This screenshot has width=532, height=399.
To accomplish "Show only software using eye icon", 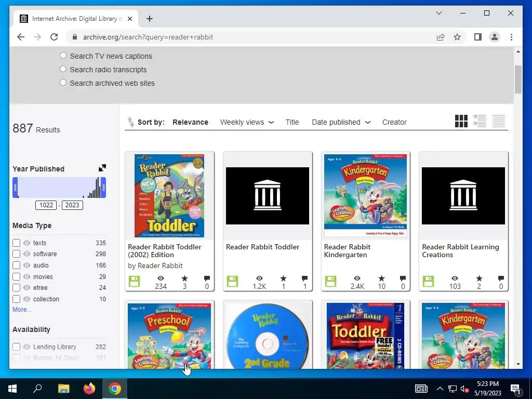I will click(x=27, y=254).
